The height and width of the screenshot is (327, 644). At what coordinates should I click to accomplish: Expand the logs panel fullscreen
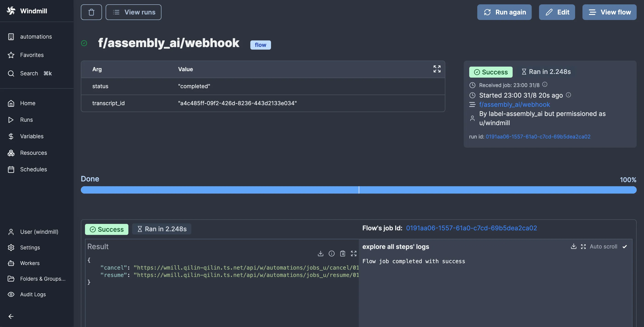point(583,247)
